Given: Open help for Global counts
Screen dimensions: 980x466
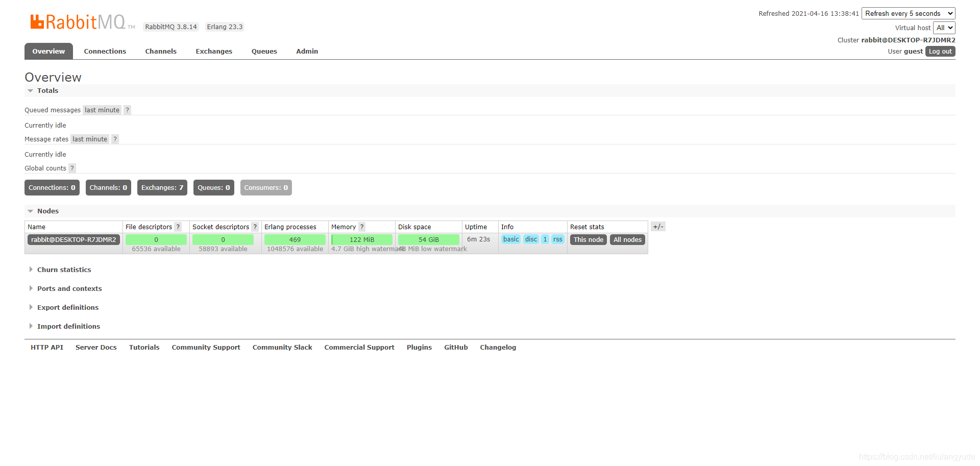Looking at the screenshot, I should (72, 168).
